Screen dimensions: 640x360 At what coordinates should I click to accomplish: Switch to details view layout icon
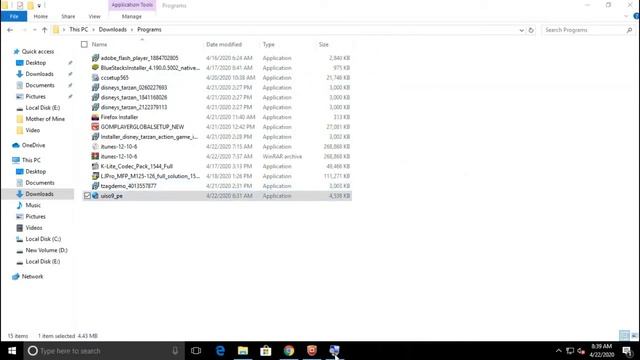(624, 336)
